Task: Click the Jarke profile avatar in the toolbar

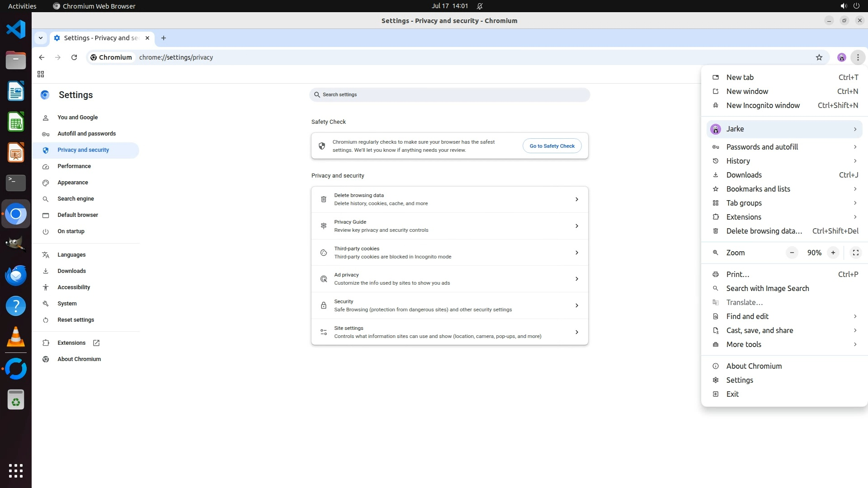Action: pos(841,57)
